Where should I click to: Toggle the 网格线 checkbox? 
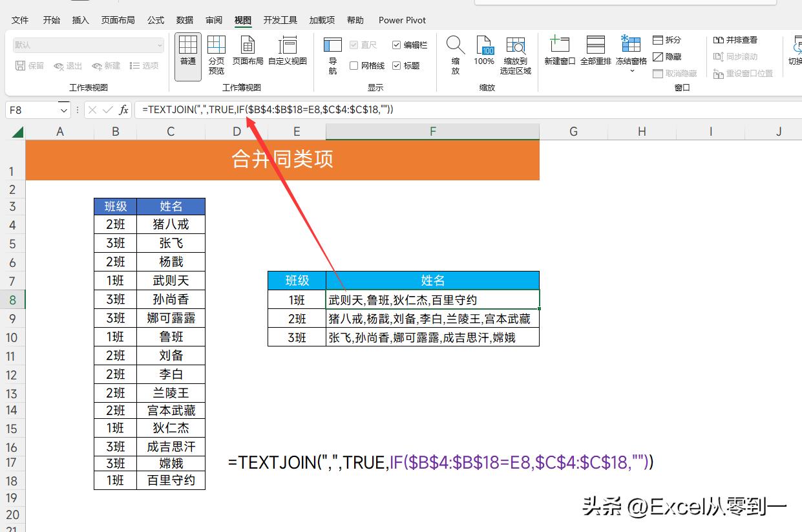(354, 65)
